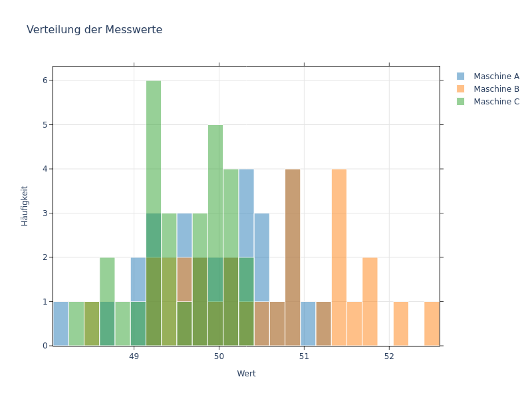Click y-axis tick label 3

(45, 213)
